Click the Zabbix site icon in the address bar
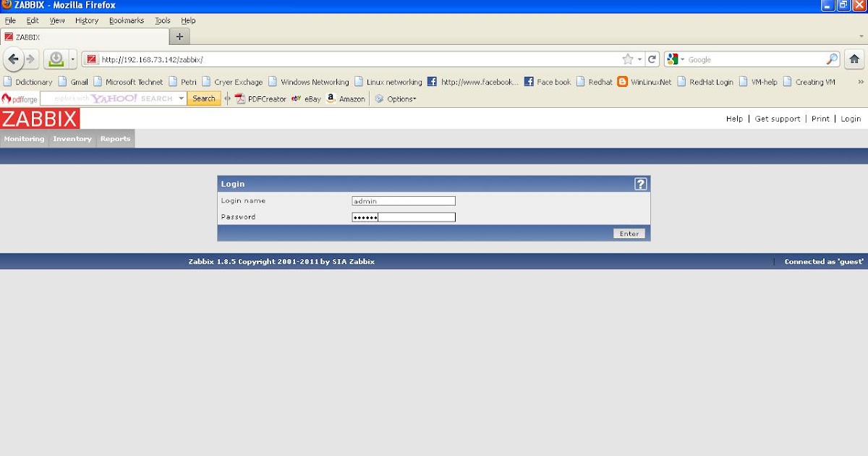This screenshot has height=456, width=868. tap(92, 59)
